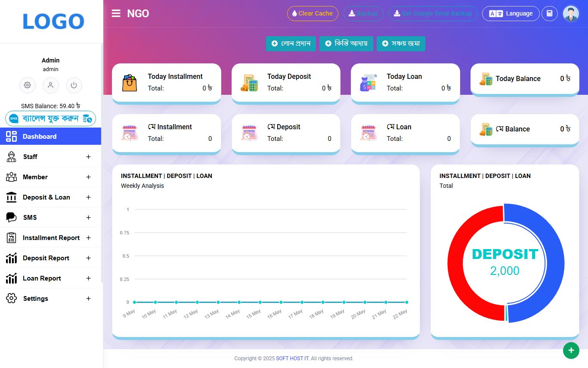Click the blue segment of donut chart
This screenshot has height=368, width=588.
(555, 263)
